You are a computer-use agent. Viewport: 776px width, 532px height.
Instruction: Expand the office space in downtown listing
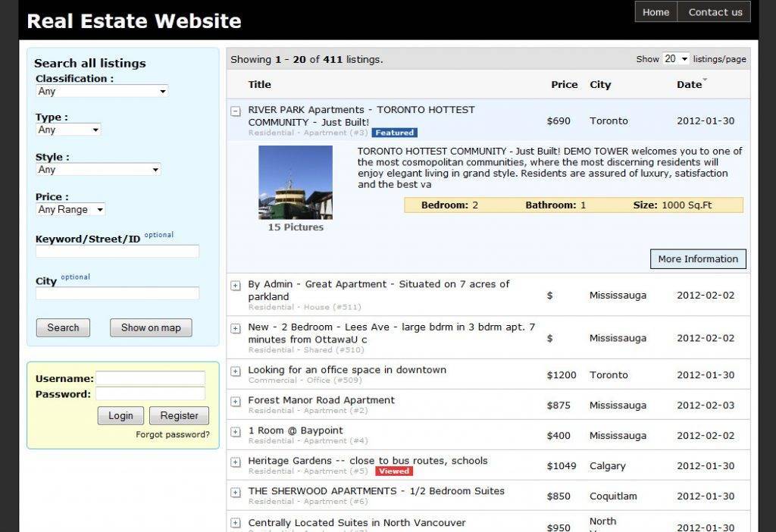pyautogui.click(x=236, y=371)
